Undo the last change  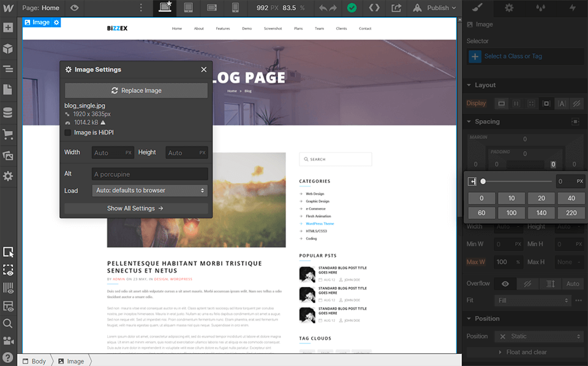(x=324, y=8)
